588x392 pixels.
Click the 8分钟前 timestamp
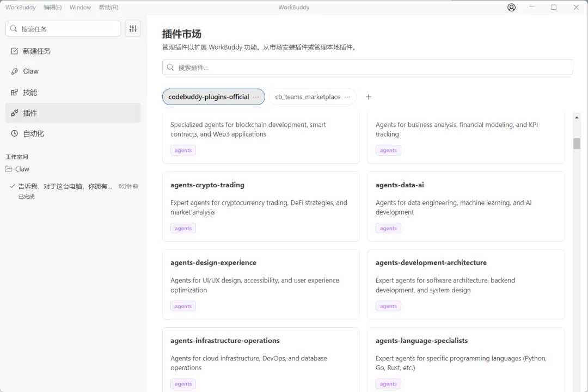(x=128, y=186)
